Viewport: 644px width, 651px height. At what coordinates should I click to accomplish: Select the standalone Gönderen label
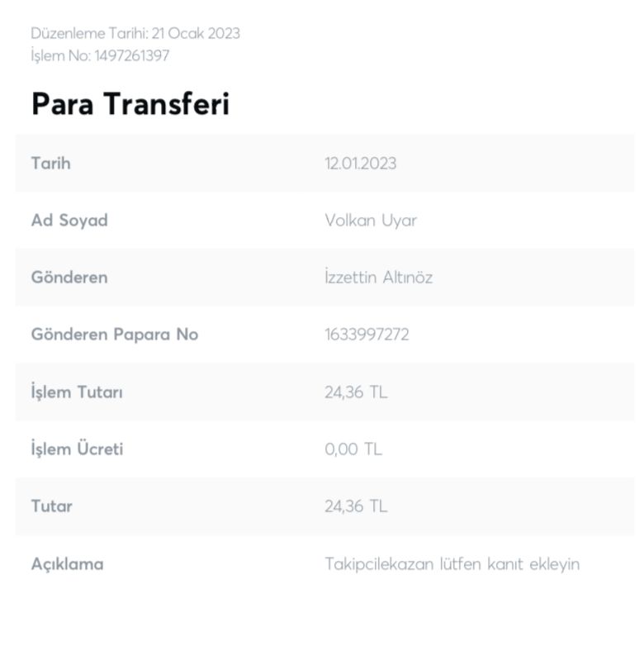coord(69,277)
